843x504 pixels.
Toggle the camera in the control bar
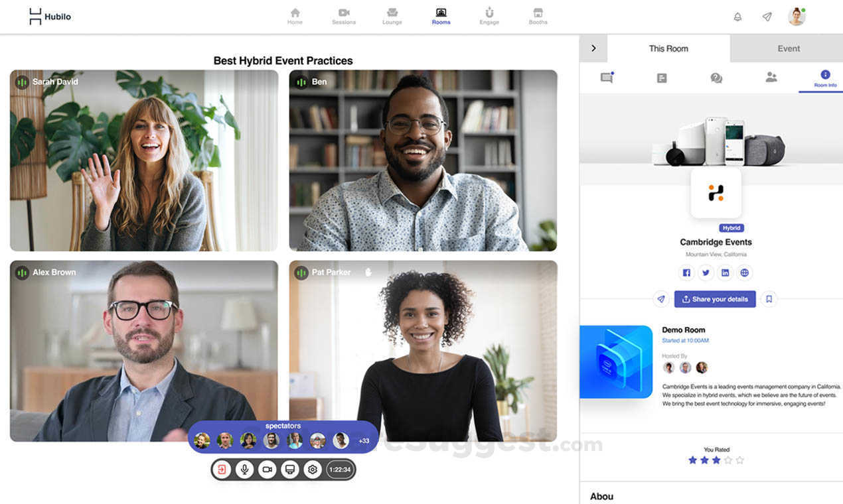click(267, 470)
